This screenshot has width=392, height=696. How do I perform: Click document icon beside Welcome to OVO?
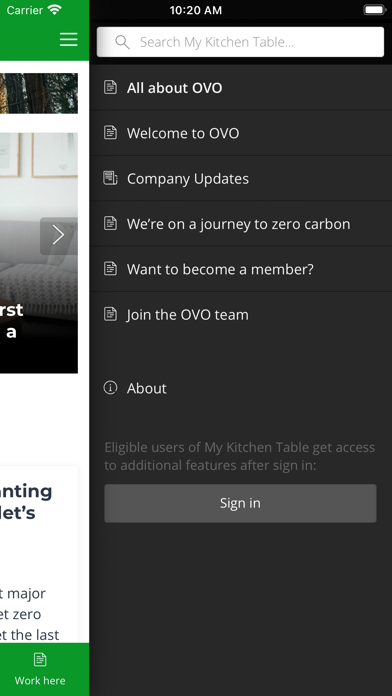111,132
